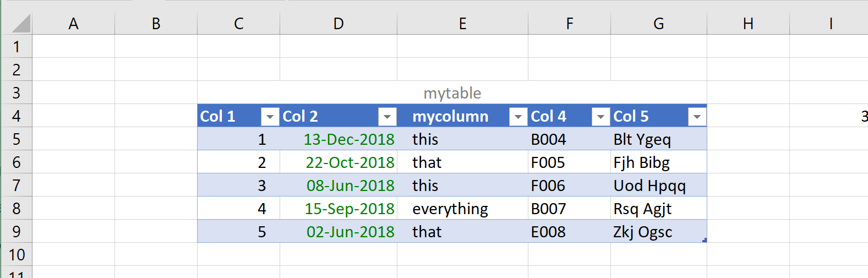
Task: Click the mytable title cell
Action: (452, 93)
